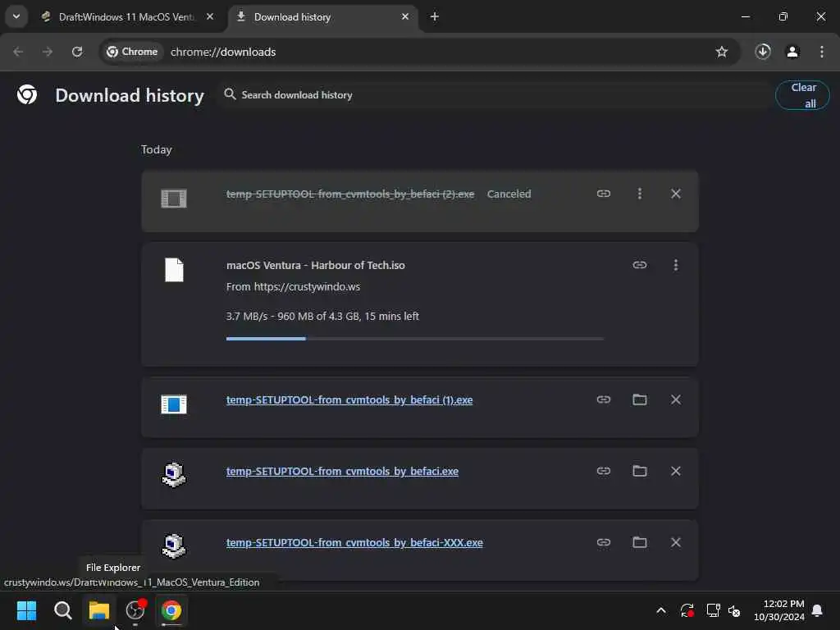Copy download link for canceled befaci (2).exe
The image size is (840, 630).
(x=603, y=194)
